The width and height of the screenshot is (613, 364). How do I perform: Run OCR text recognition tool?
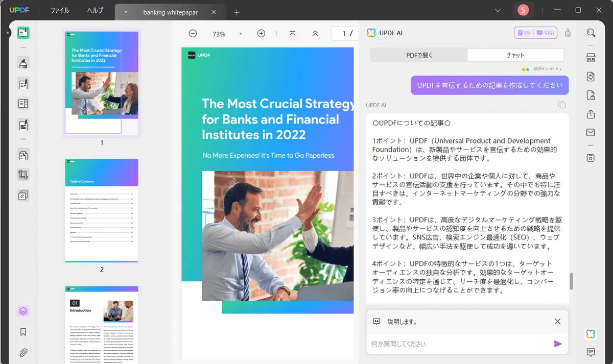591,57
